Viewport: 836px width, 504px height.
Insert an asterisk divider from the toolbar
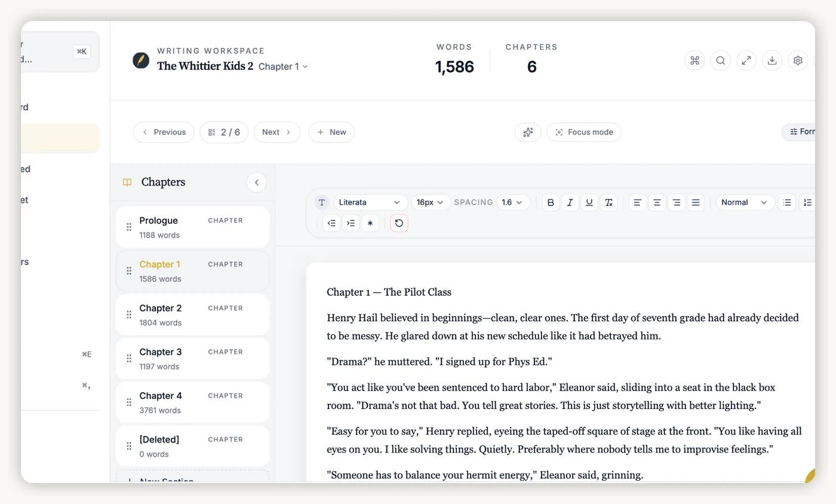[x=371, y=223]
